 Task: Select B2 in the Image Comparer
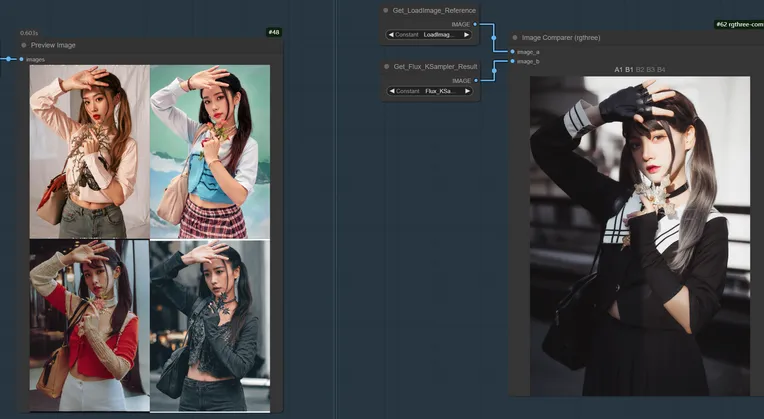click(x=640, y=70)
